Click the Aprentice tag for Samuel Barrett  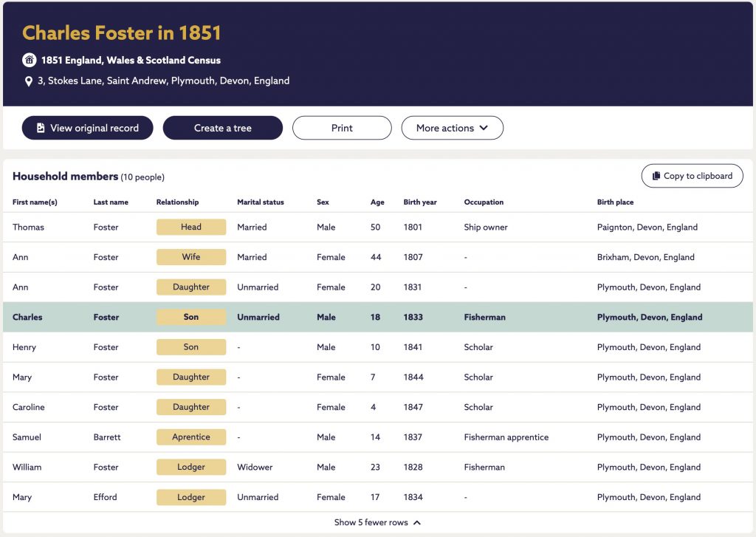tap(191, 437)
